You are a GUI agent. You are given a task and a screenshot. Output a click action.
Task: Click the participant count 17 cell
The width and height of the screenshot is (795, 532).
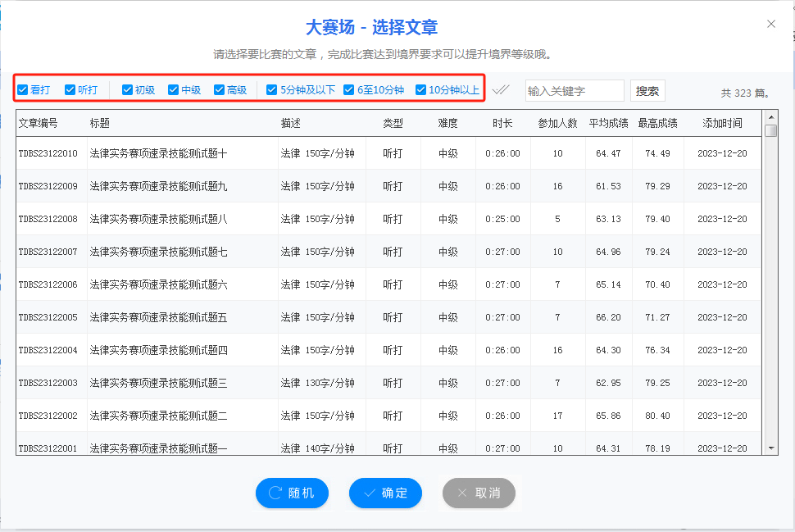coord(557,416)
